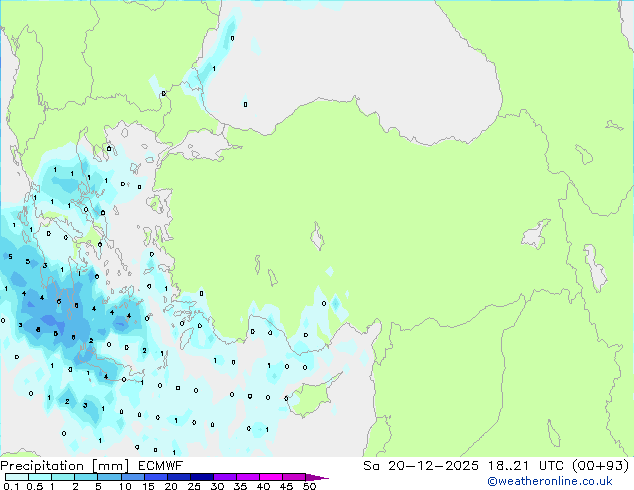The height and width of the screenshot is (490, 634).
Task: Click the '18..21 UTC' time range text
Action: pos(526,466)
